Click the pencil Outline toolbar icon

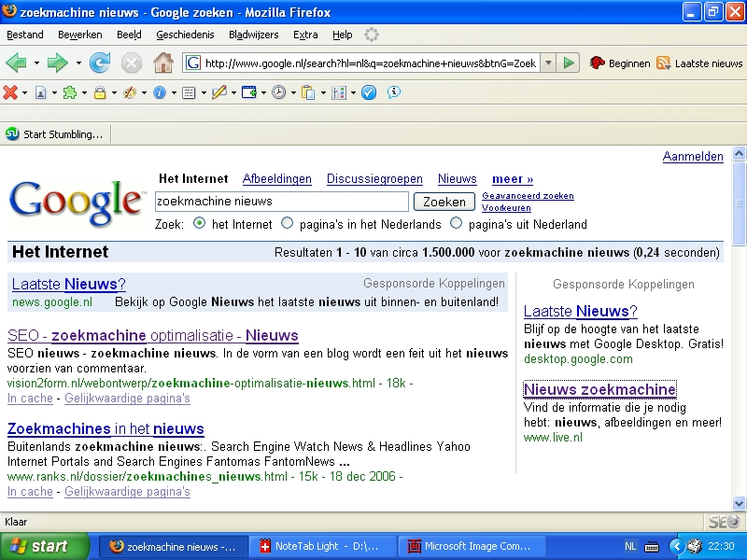coord(218,92)
